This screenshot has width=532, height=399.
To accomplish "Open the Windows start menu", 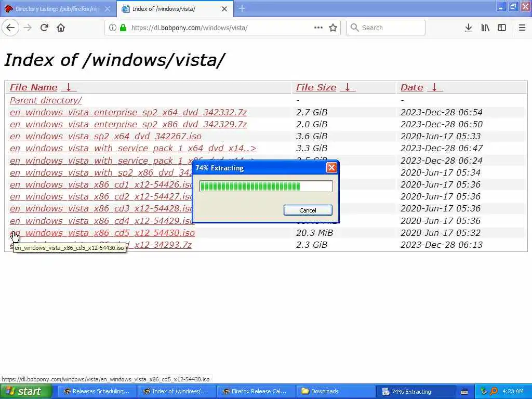I will [26, 391].
